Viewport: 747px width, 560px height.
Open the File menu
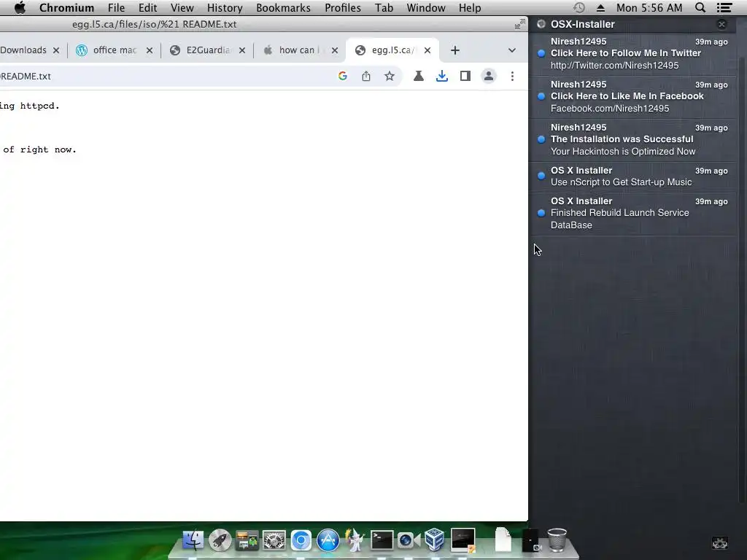tap(116, 7)
